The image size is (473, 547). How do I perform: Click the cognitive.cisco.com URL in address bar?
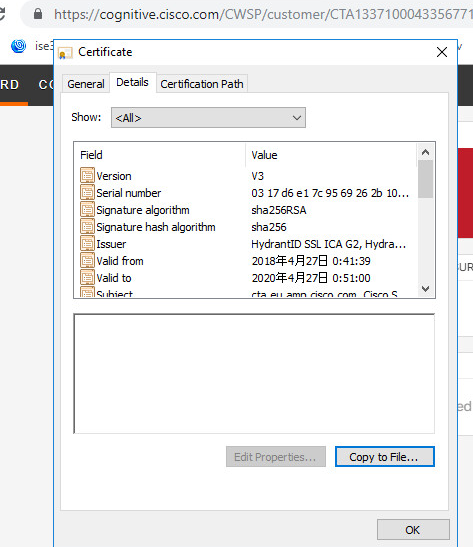pos(263,14)
